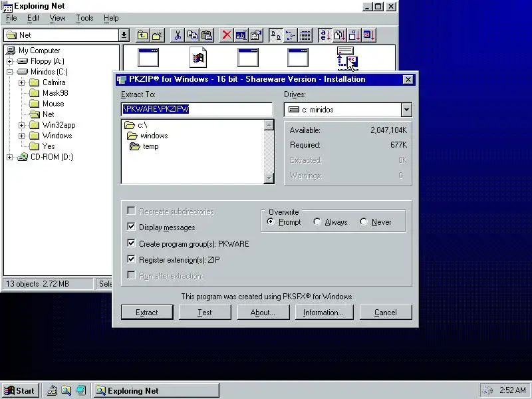The width and height of the screenshot is (532, 399).
Task: Click the Information... button
Action: click(x=324, y=312)
